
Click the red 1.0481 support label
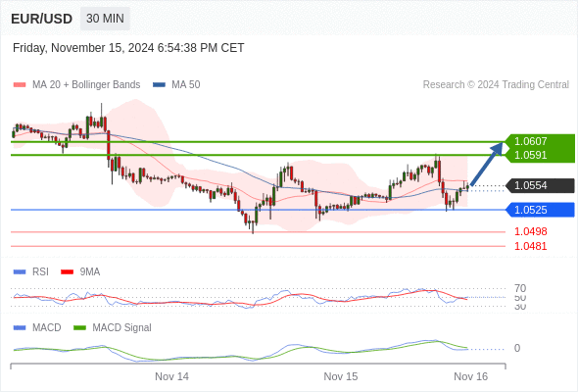530,246
